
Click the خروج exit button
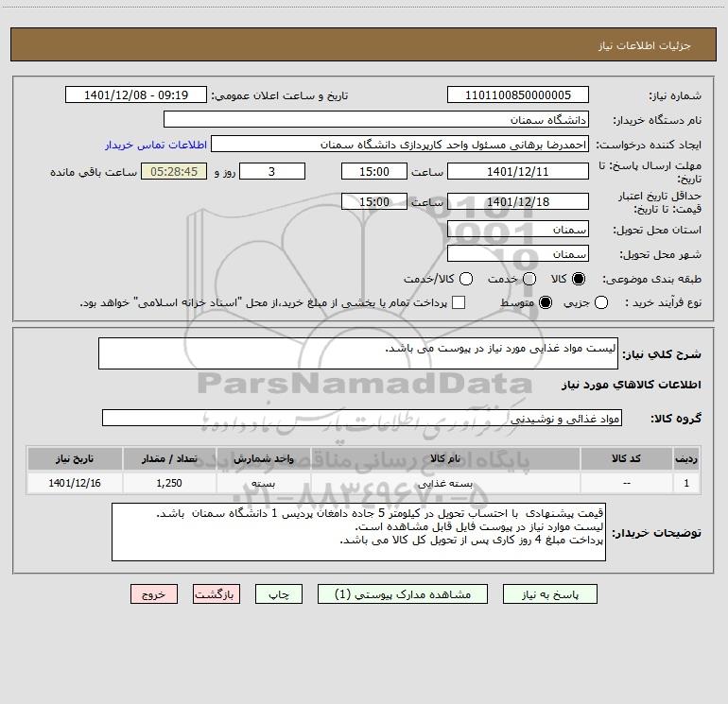coord(154,594)
